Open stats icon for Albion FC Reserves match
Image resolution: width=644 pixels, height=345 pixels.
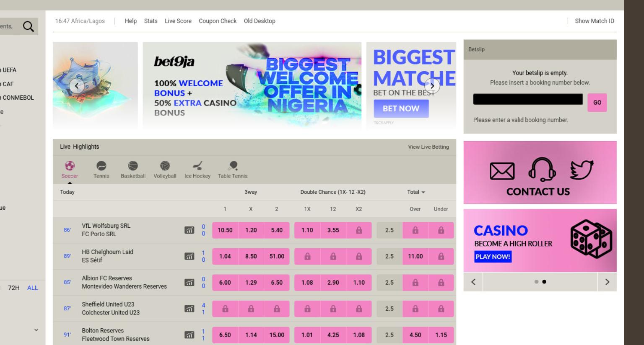(190, 283)
